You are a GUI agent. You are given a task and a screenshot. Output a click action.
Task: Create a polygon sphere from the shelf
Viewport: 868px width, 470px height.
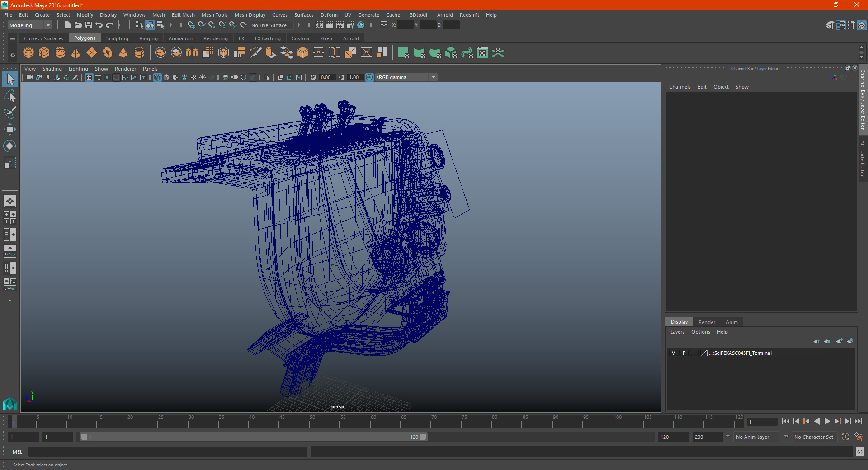tap(28, 53)
